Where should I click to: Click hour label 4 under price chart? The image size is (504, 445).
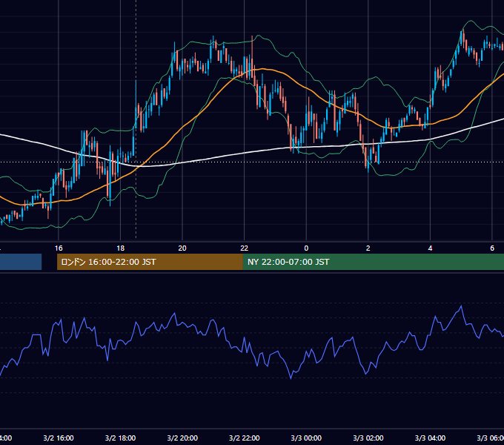430,248
